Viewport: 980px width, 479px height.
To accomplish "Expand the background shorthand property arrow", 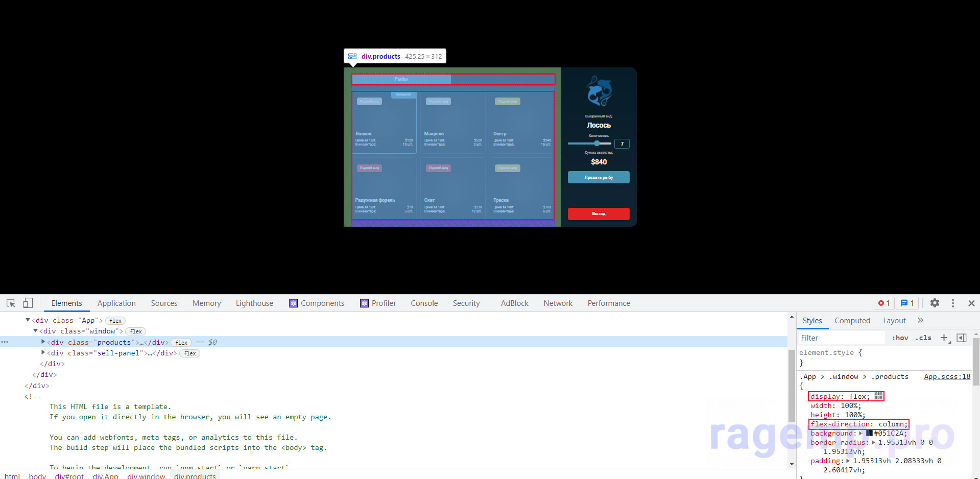I will point(861,433).
